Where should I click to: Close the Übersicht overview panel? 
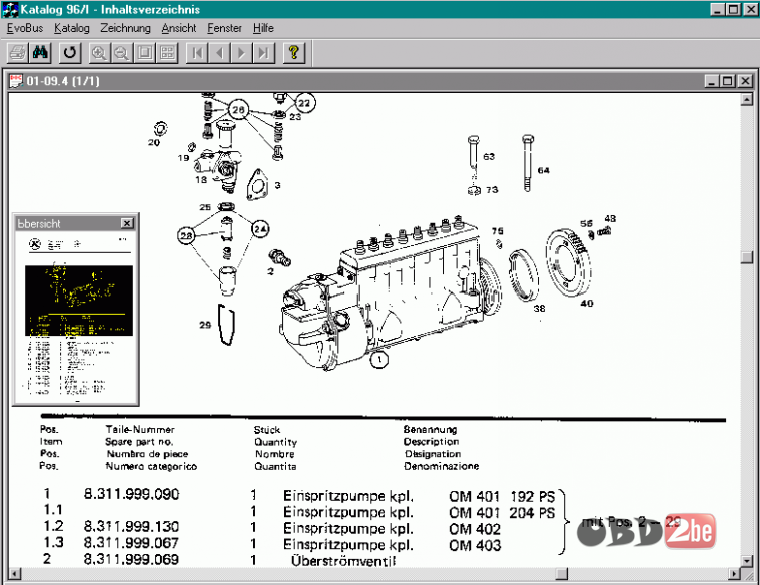(x=127, y=223)
